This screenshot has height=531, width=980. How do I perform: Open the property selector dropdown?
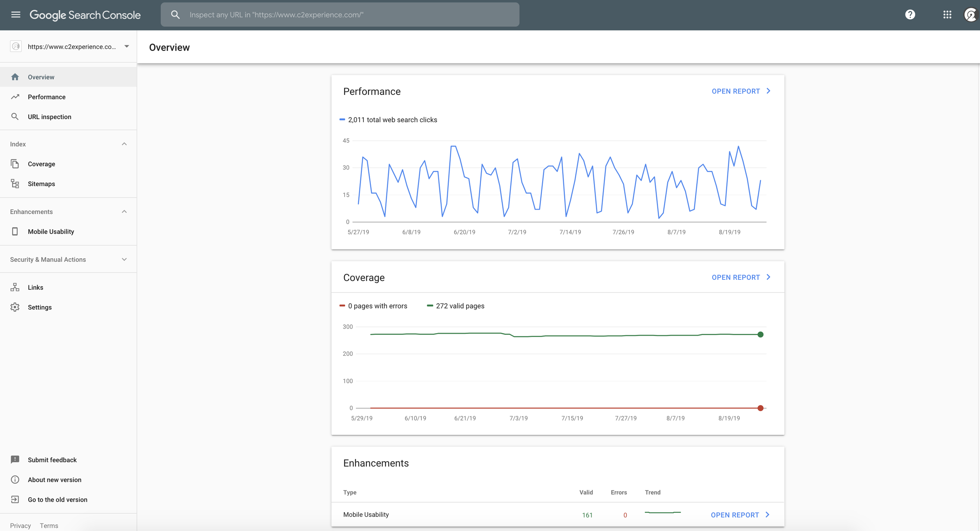point(126,47)
